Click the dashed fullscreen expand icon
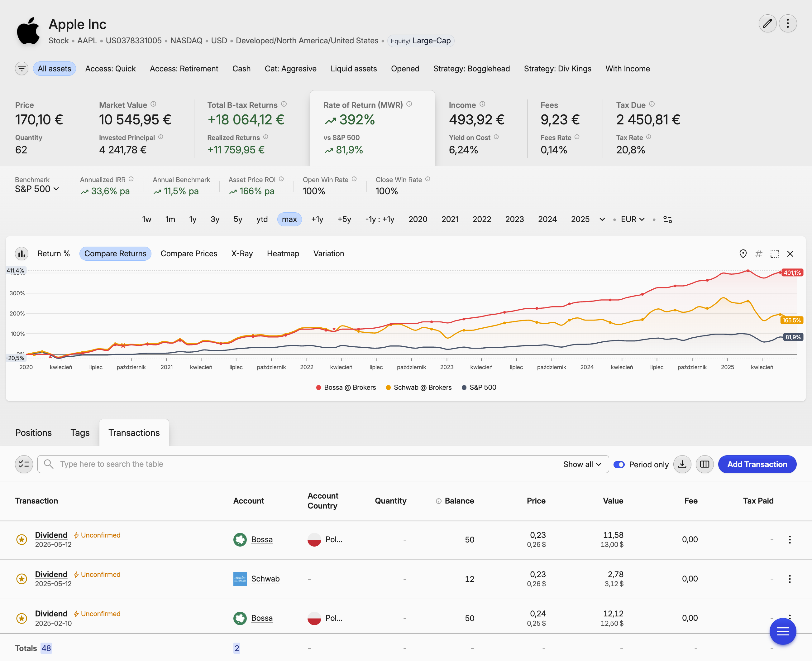Screen dimensions: 812x661 (x=774, y=253)
